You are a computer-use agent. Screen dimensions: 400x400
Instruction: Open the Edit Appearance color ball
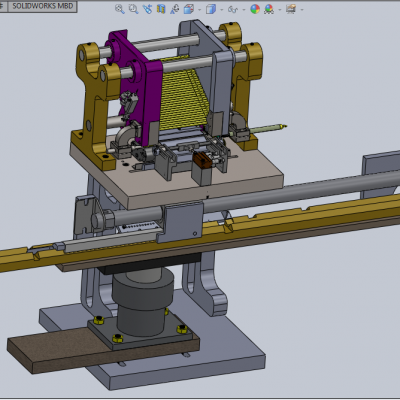(x=255, y=9)
